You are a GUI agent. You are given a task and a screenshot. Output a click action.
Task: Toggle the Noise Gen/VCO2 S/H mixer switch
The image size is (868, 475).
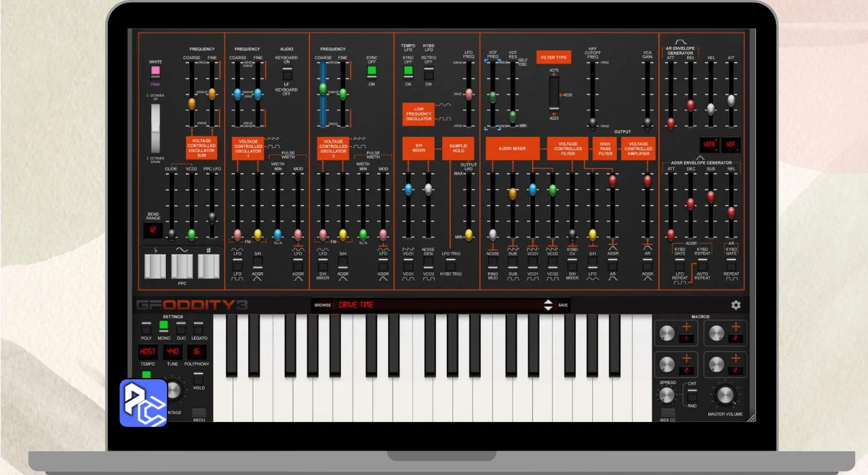tap(429, 261)
